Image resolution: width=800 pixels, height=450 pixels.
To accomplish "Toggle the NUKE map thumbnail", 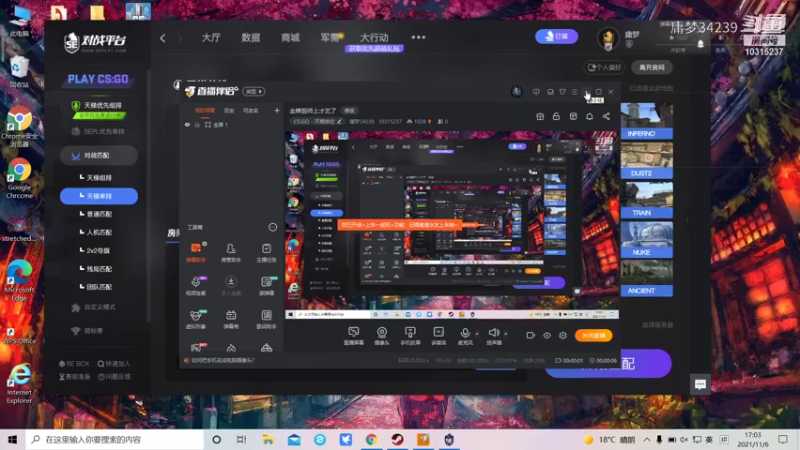I will click(x=646, y=239).
